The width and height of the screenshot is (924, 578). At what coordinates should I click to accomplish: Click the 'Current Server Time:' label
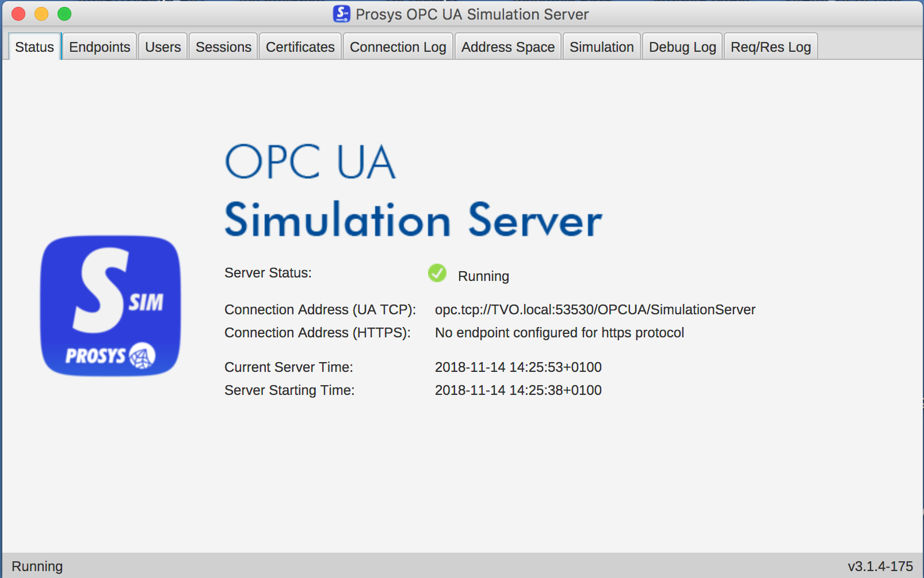click(x=289, y=367)
